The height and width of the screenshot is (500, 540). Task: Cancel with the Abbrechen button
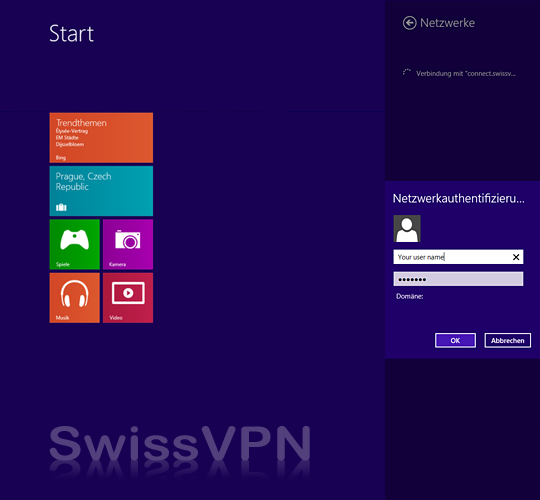click(x=507, y=340)
